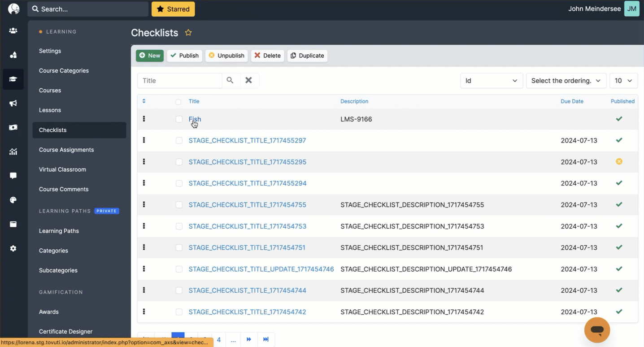Star the Checklists page with outline star
644x347 pixels.
[188, 33]
